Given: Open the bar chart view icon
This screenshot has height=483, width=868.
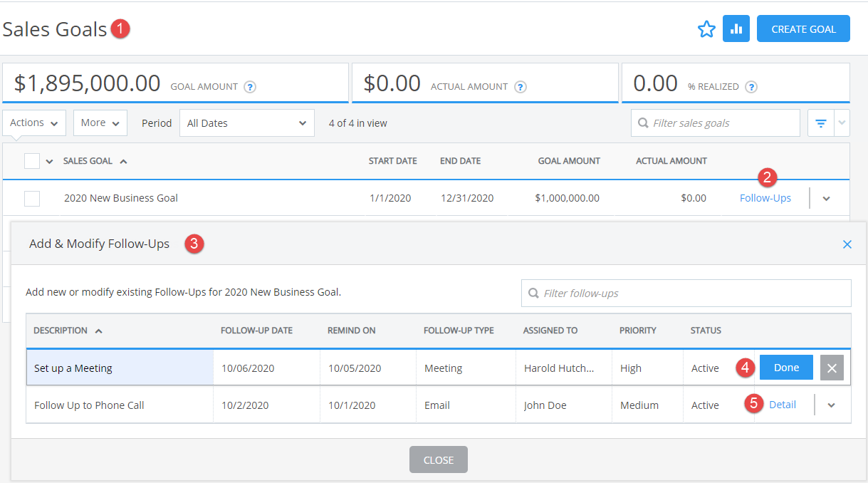Looking at the screenshot, I should pos(736,28).
